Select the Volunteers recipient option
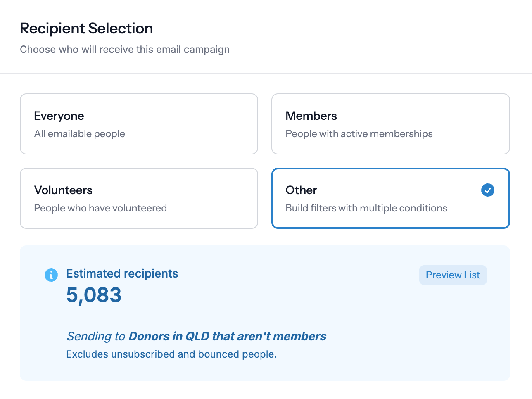This screenshot has height=399, width=532. (x=139, y=198)
